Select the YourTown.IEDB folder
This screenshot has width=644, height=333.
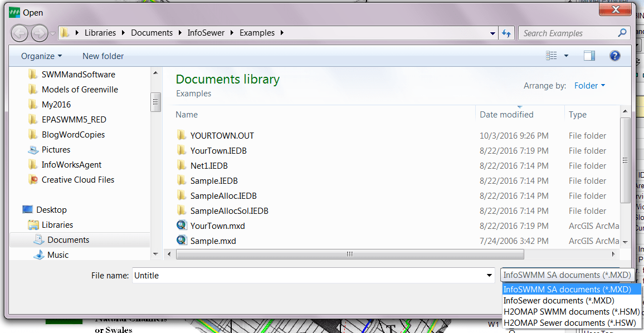coord(218,151)
